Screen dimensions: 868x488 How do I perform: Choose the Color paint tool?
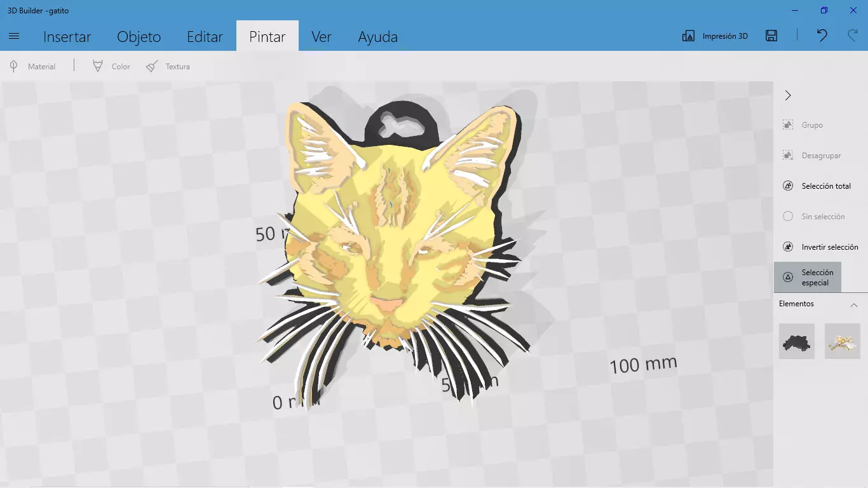point(111,66)
